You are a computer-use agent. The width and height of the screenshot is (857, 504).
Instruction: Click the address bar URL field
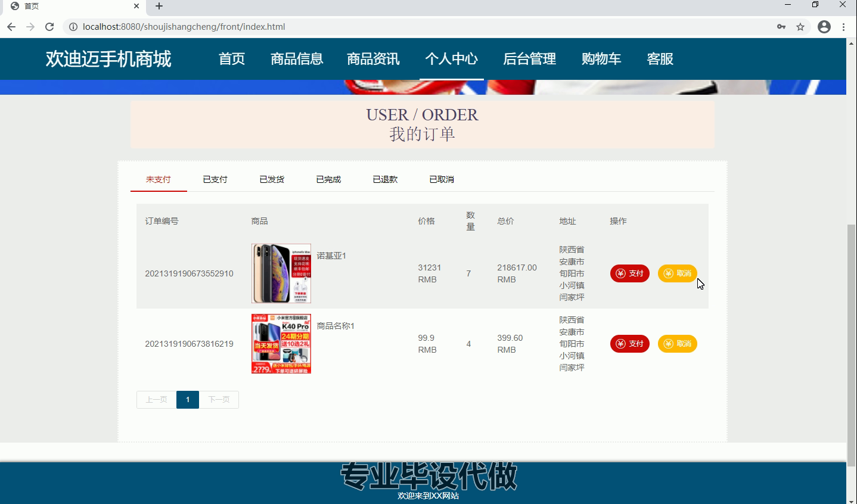417,27
